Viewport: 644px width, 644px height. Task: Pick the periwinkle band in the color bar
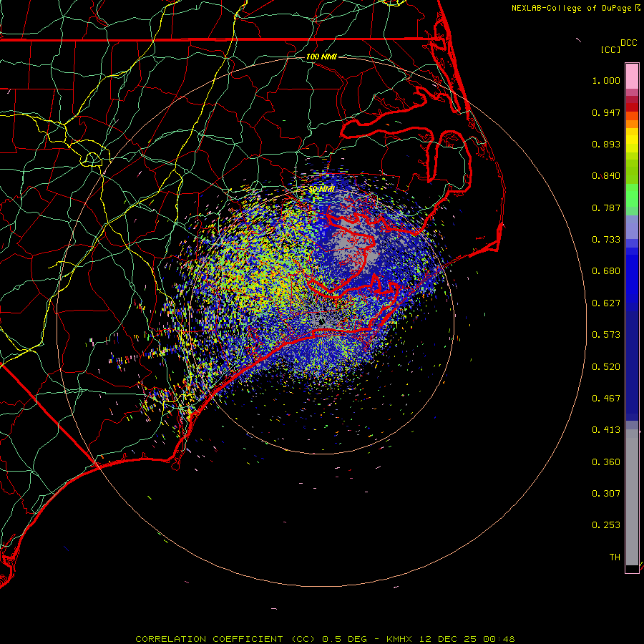632,227
